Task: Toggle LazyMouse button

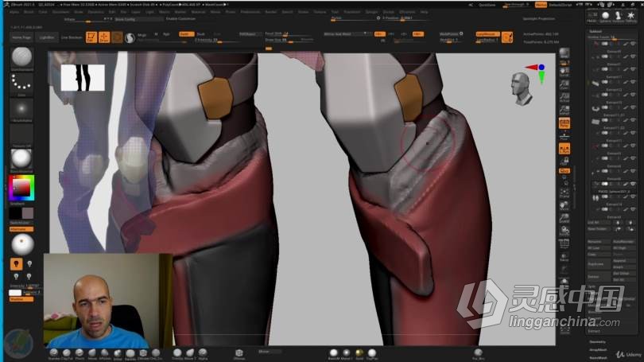Action: [487, 34]
